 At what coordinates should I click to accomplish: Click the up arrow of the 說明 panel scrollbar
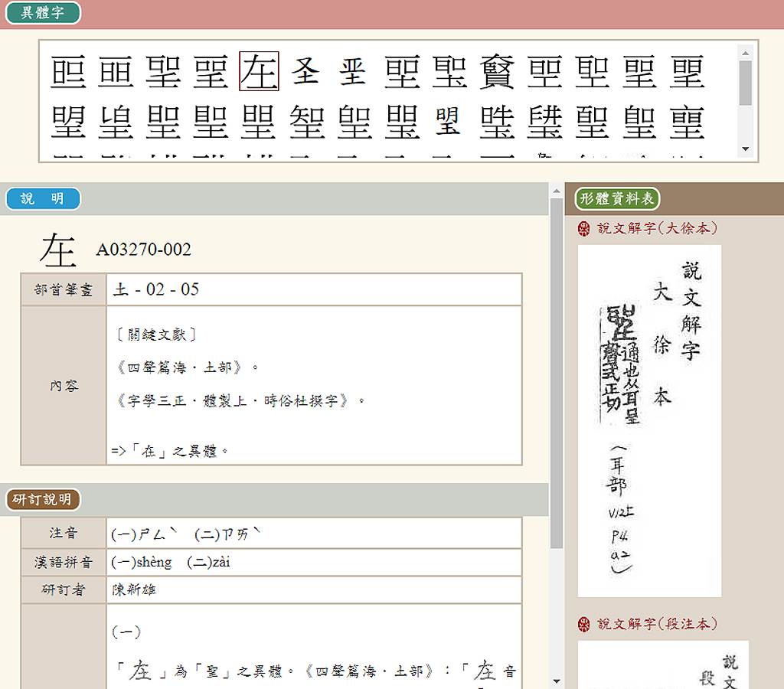coord(557,189)
